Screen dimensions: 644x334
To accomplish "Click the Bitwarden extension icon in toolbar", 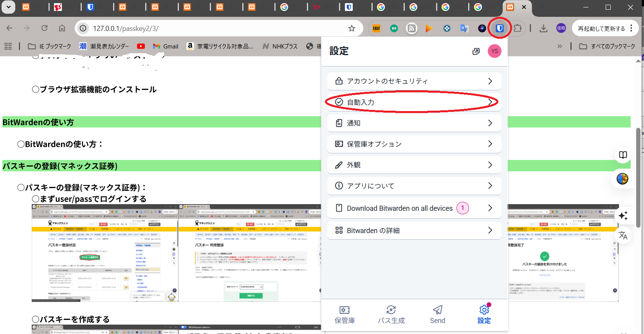I will (x=500, y=28).
